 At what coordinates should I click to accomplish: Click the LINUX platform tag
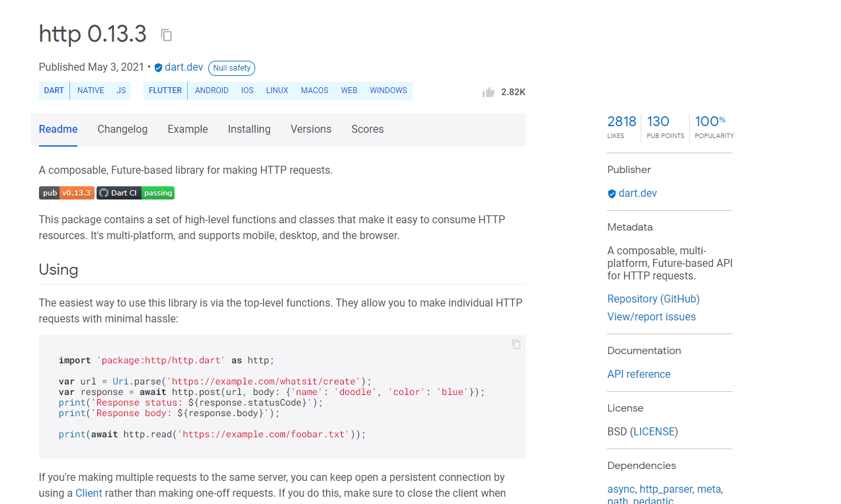pyautogui.click(x=277, y=90)
